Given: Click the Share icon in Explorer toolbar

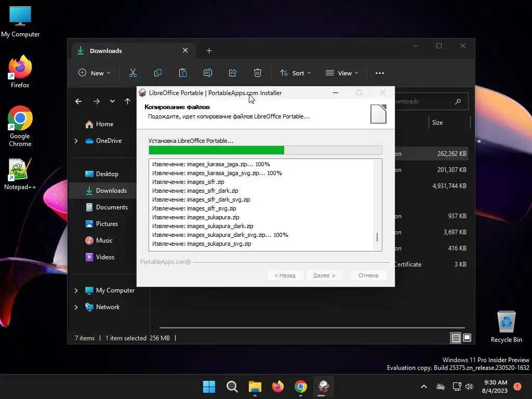Looking at the screenshot, I should click(233, 73).
